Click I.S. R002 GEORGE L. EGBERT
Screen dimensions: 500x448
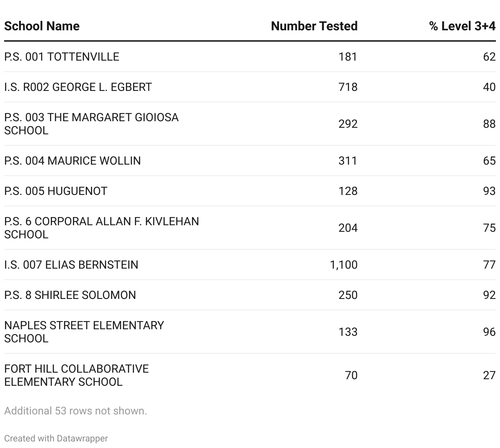click(x=78, y=87)
